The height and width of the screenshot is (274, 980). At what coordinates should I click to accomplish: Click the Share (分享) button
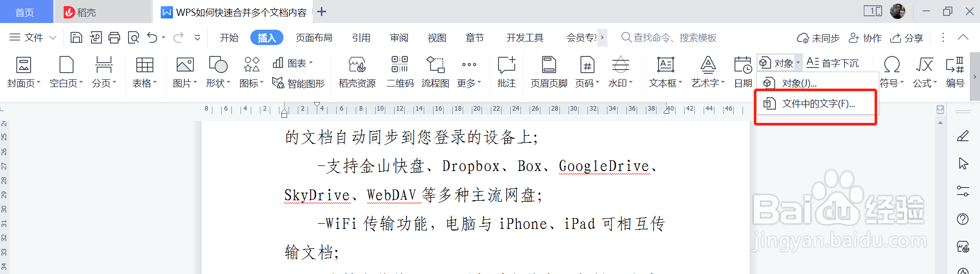pos(906,38)
